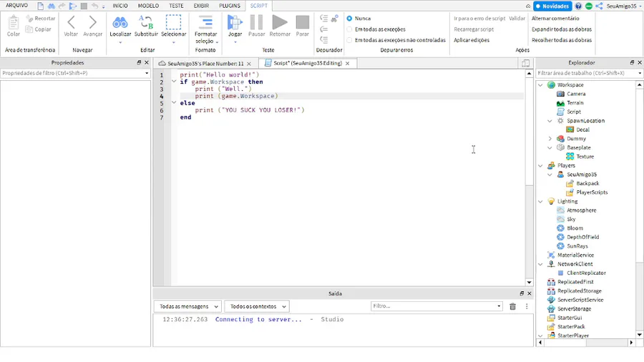This screenshot has height=362, width=644.
Task: Switch to the PLUGINS ribbon tab
Action: click(230, 6)
